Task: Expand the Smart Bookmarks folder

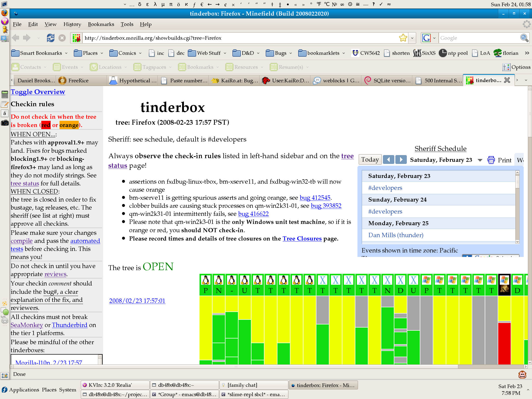Action: pyautogui.click(x=39, y=53)
